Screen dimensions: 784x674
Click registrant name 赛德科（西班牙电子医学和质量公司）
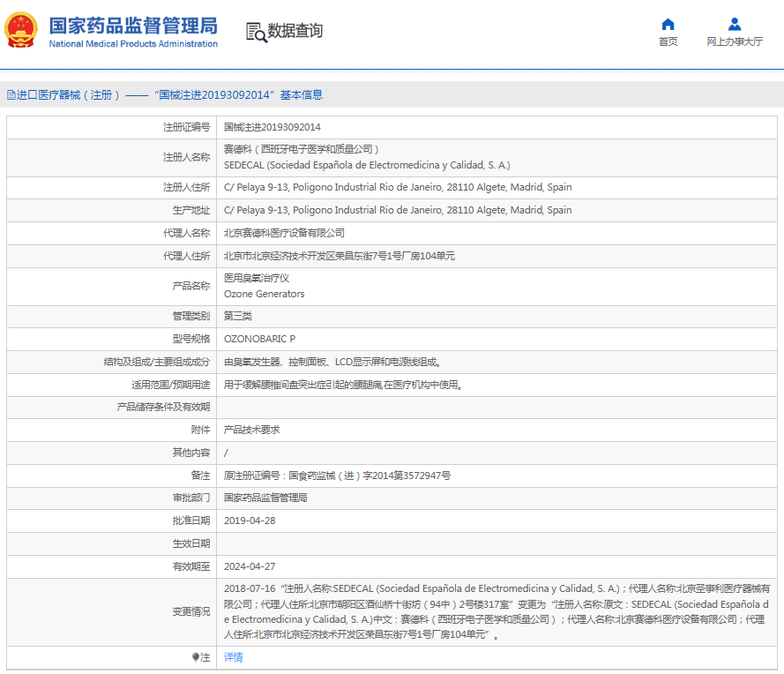coord(301,149)
